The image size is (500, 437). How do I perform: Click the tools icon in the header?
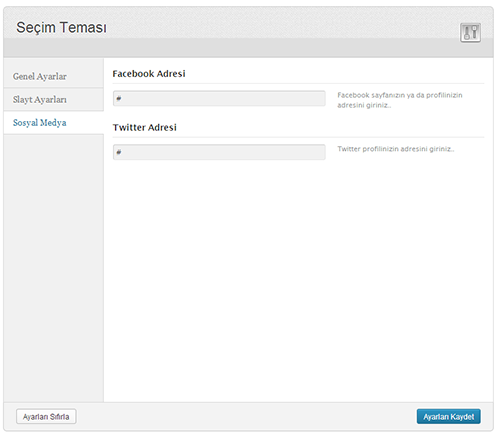[470, 32]
